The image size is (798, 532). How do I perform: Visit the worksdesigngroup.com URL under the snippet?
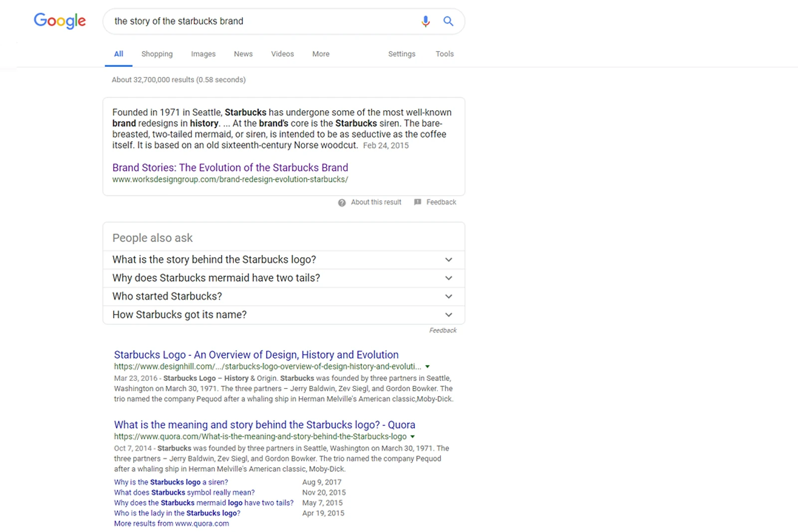(x=230, y=179)
